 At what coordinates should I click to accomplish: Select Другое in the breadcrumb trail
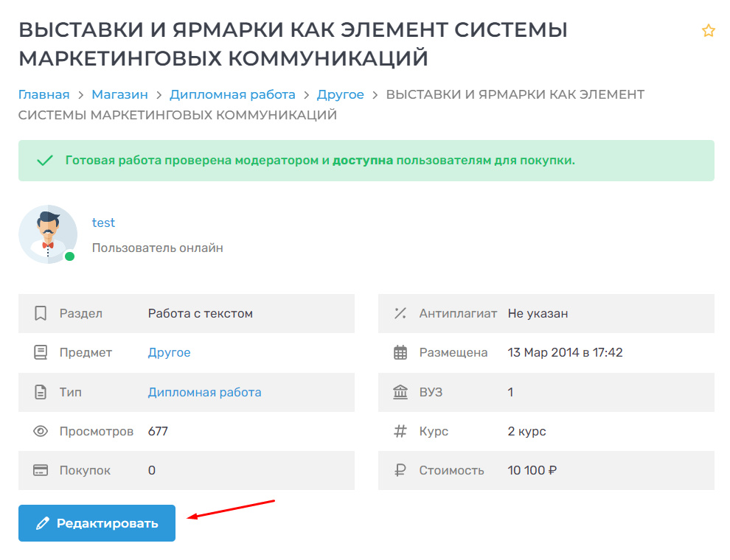pos(340,94)
